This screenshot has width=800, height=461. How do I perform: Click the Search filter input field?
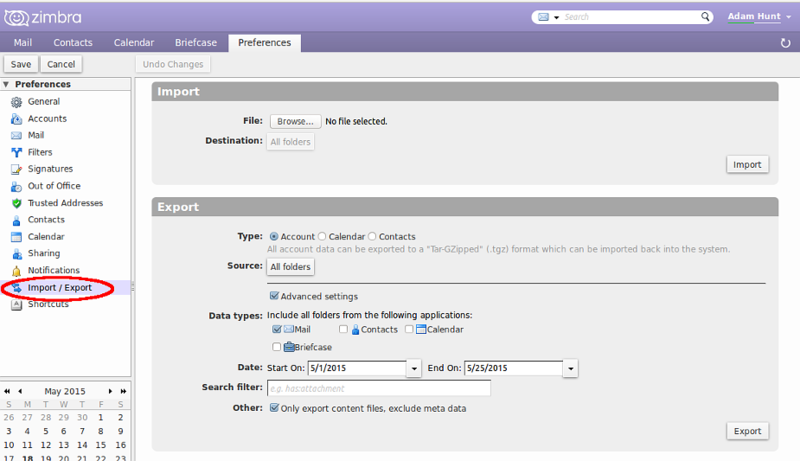click(379, 389)
